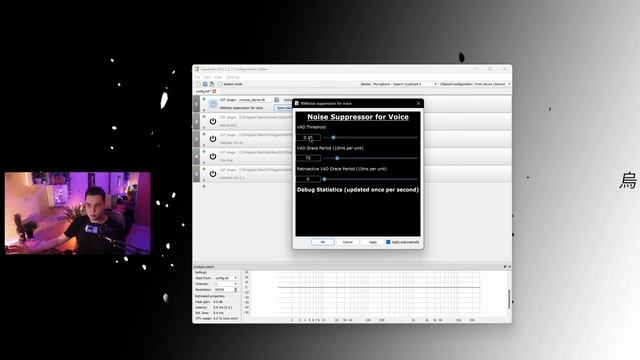Close the Noise Suppressor dialog with X
Screen dimensions: 640x360
(x=418, y=104)
